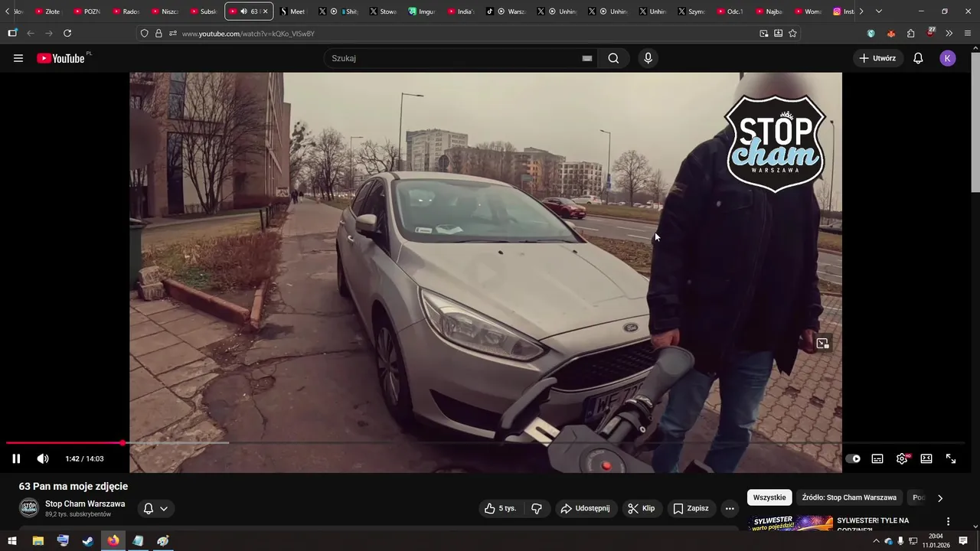Click the address bar padlock icon
Screen dimensions: 980x551
158,33
